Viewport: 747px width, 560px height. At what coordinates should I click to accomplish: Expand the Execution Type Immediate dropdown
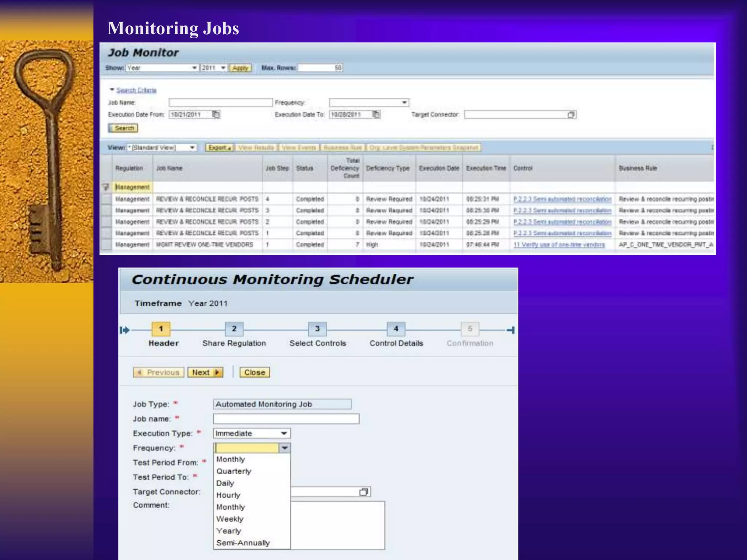[x=284, y=433]
